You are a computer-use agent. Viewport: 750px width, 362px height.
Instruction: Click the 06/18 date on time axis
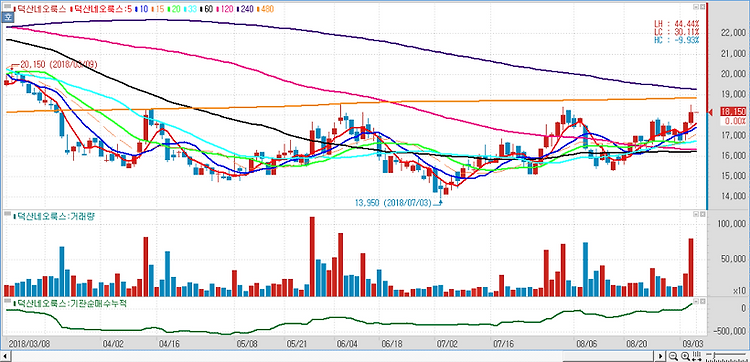point(392,344)
